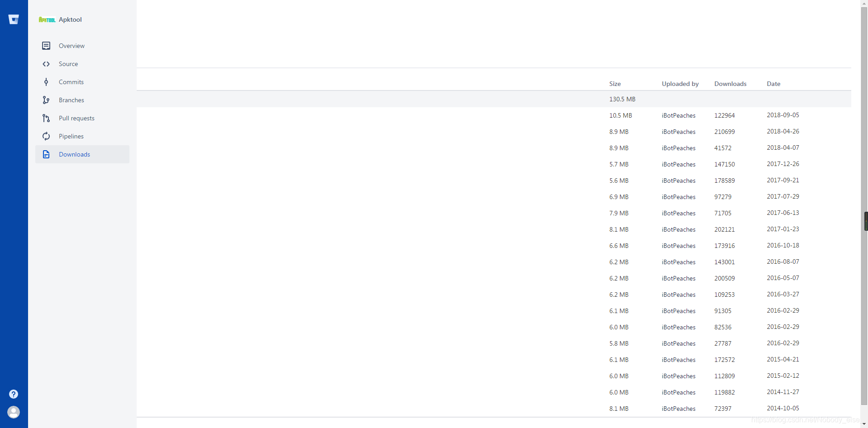Click download count 82536
Screen dimensions: 868x428
(723, 327)
